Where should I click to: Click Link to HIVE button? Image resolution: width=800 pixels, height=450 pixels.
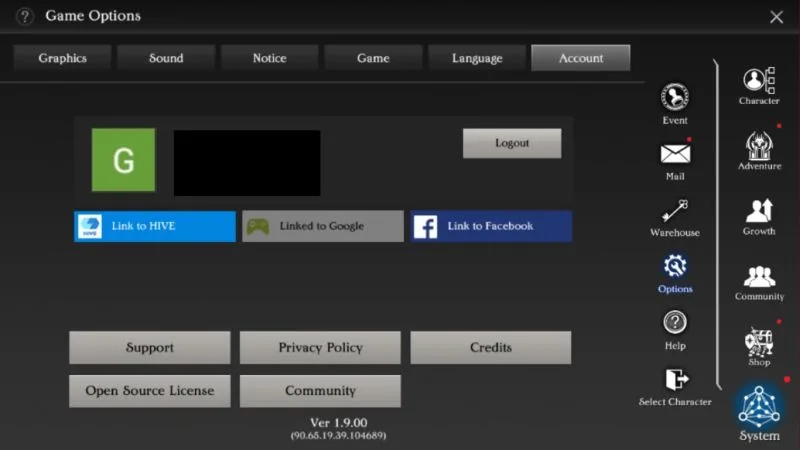coord(155,226)
